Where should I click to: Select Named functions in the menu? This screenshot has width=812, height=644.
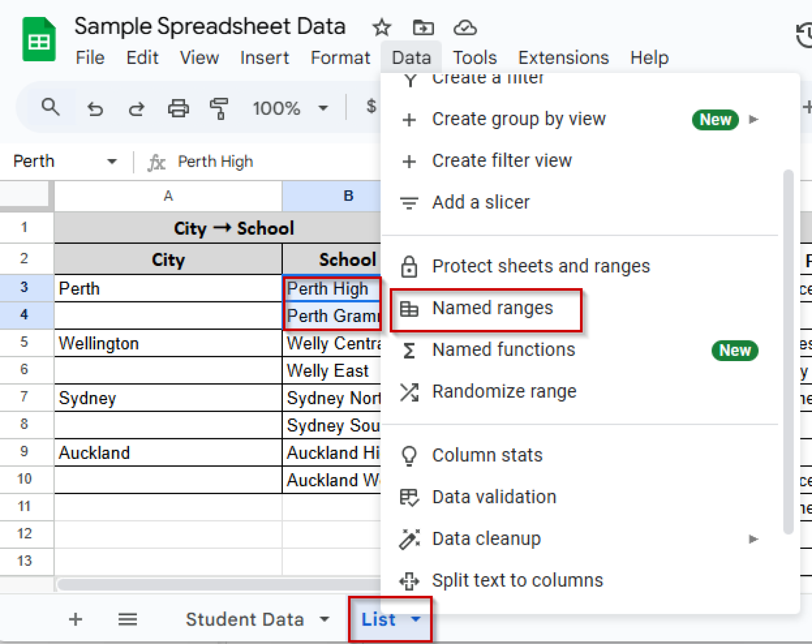click(503, 349)
